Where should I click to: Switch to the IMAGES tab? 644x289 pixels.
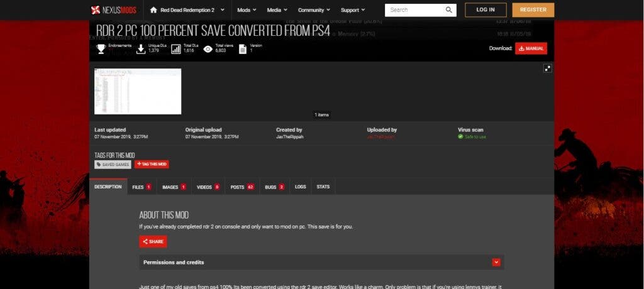pyautogui.click(x=174, y=187)
